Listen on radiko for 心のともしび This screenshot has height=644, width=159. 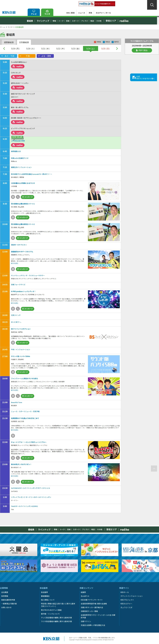tap(17, 77)
